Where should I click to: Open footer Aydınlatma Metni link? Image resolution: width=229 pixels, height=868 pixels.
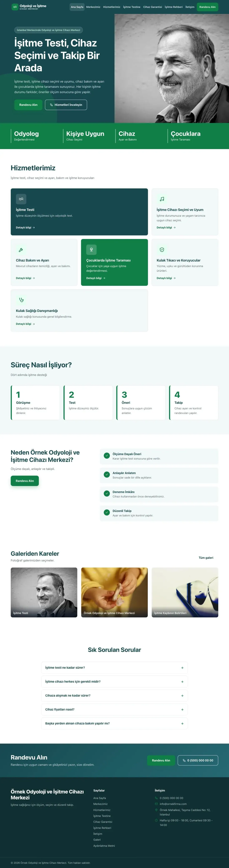pyautogui.click(x=104, y=846)
